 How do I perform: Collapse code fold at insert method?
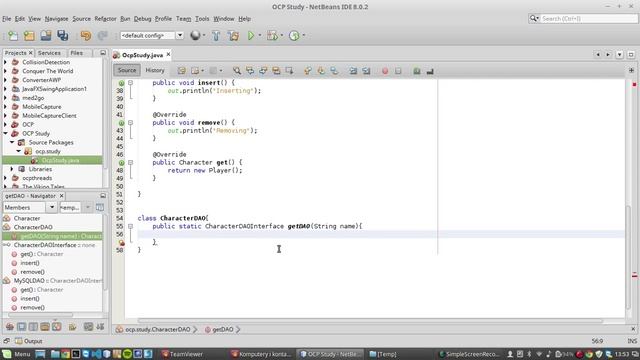(x=131, y=82)
